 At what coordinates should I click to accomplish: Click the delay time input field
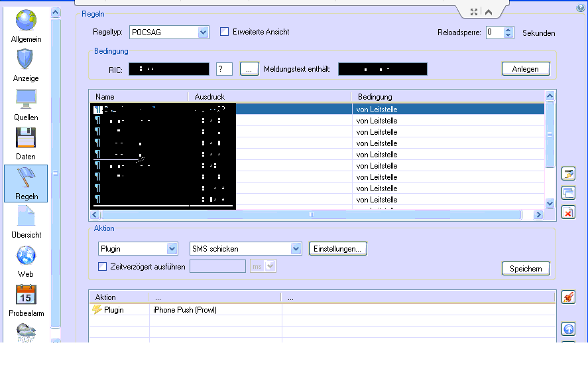217,266
